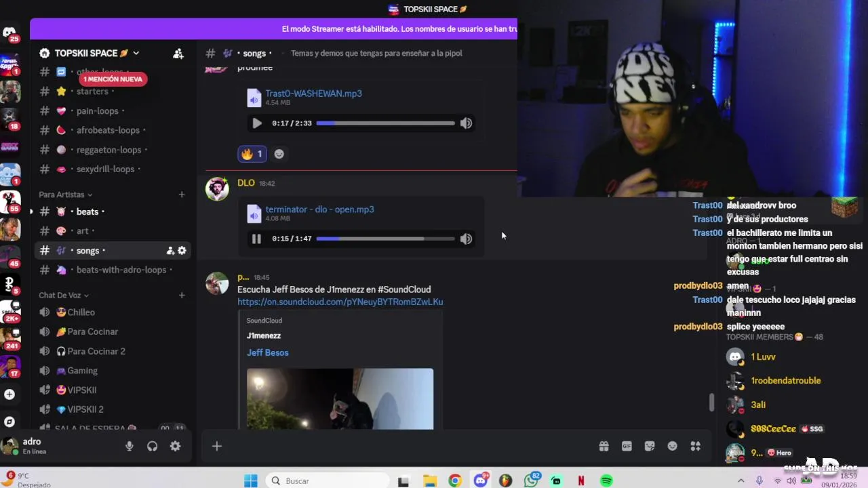Mute the TrastO-WASHEWAN audio player
Screen dimensions: 868x488
pos(466,123)
